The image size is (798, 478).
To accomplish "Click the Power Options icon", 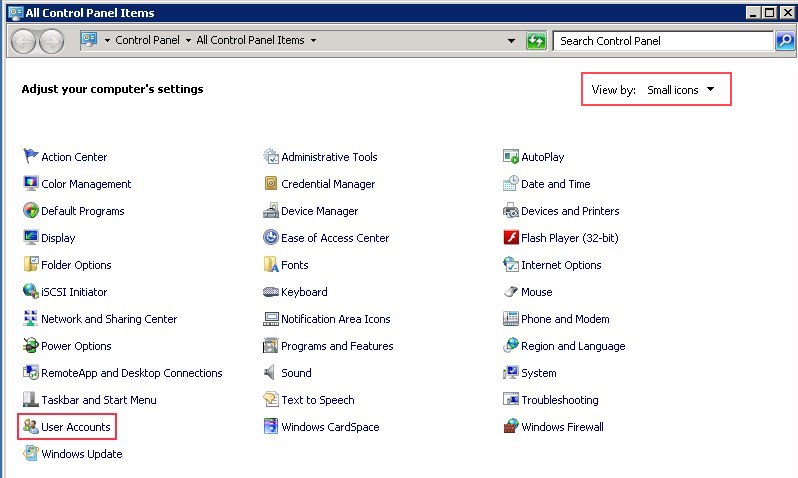I will tap(31, 345).
